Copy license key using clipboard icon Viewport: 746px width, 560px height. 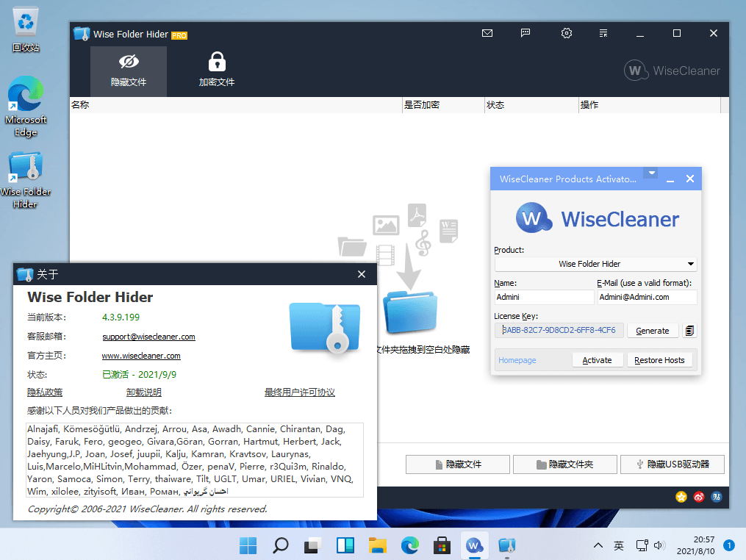pyautogui.click(x=689, y=331)
